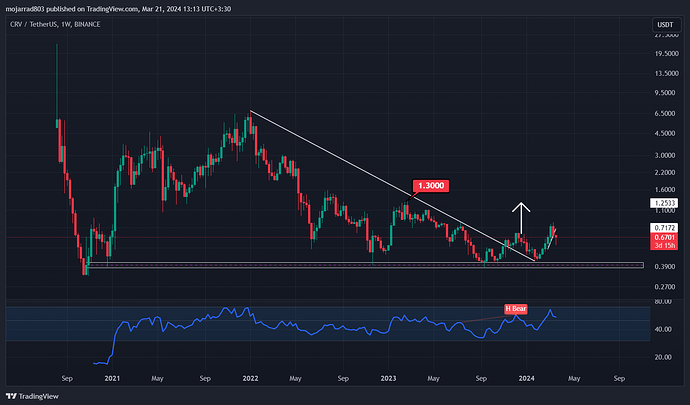Click the red H Bear divergence label
Screen dimensions: 690x405
pyautogui.click(x=515, y=310)
